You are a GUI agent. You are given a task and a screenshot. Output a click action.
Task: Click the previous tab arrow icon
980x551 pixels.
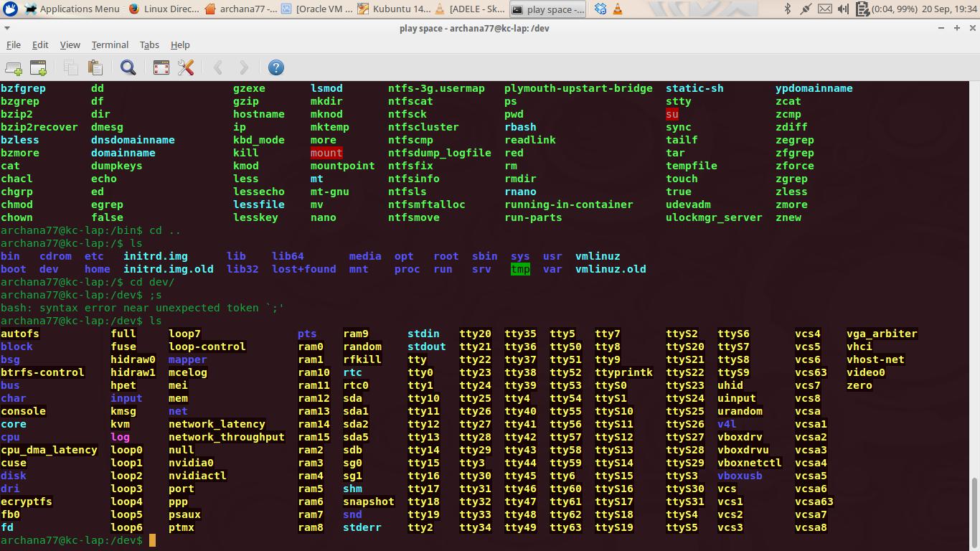pos(218,67)
